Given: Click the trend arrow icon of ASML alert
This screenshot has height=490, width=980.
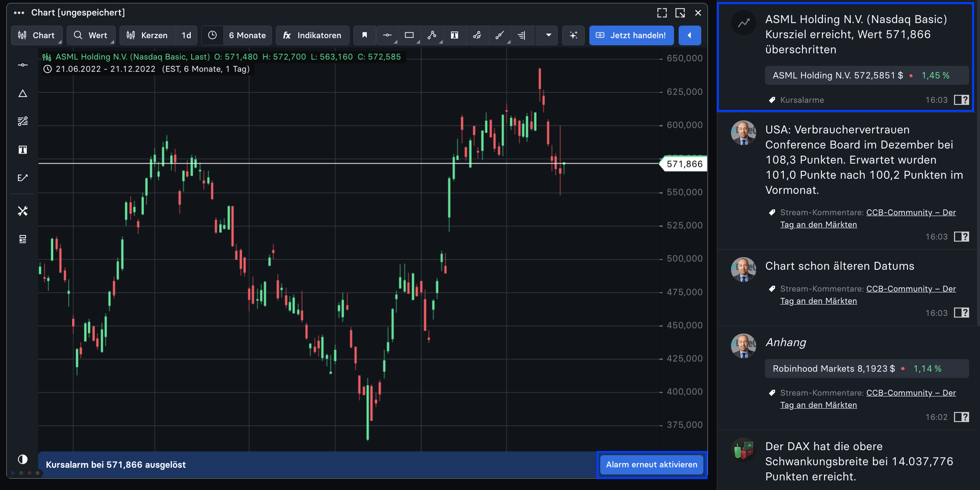Looking at the screenshot, I should coord(744,23).
